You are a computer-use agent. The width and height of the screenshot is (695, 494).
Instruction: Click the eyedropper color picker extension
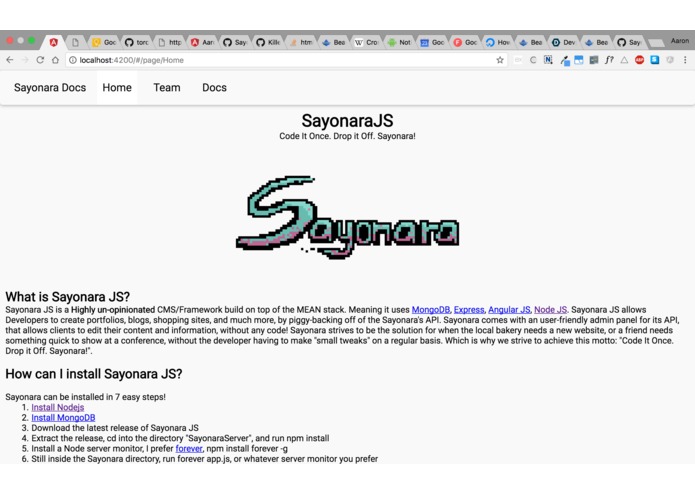click(x=564, y=61)
